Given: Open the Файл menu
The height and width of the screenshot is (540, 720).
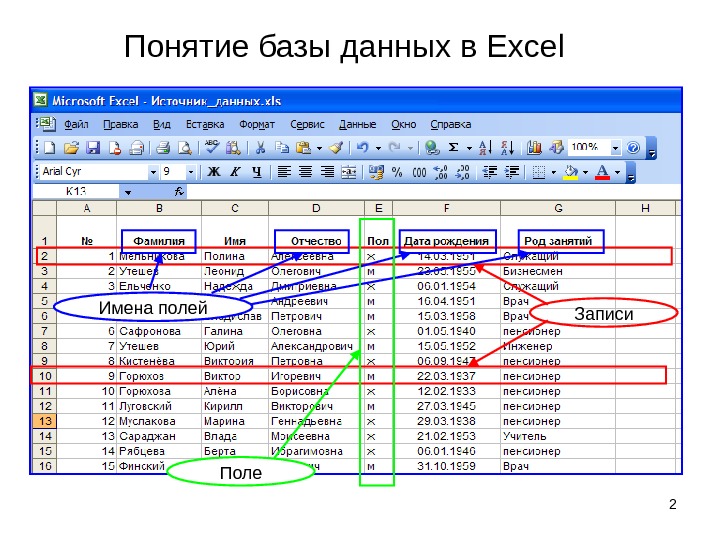Looking at the screenshot, I should coord(76,124).
